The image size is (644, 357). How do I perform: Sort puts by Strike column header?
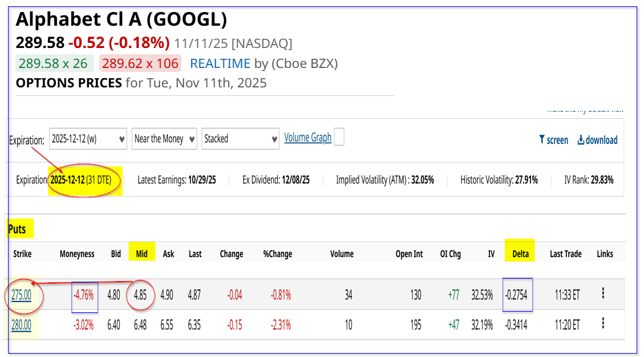[x=22, y=254]
